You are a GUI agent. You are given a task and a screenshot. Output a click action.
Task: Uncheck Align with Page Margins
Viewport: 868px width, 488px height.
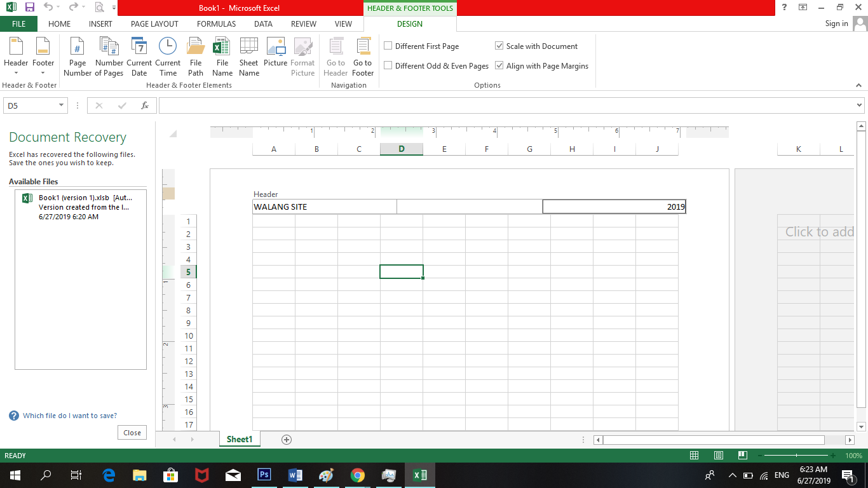click(499, 65)
